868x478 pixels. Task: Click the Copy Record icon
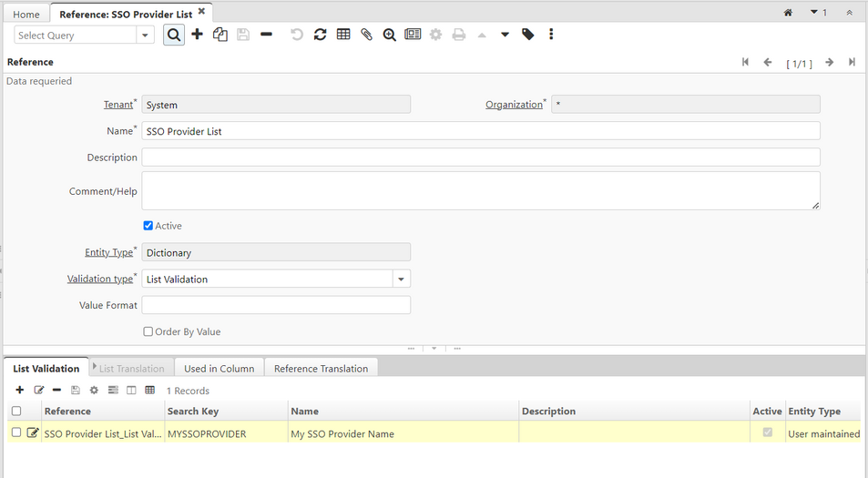click(x=220, y=35)
